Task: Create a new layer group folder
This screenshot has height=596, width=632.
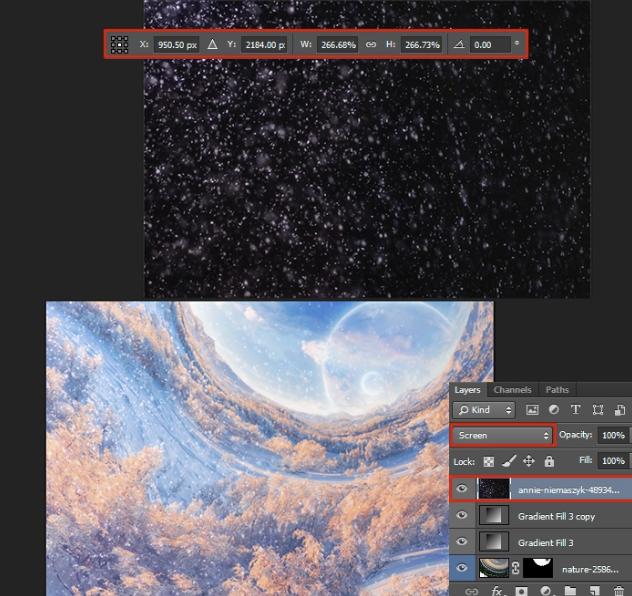Action: 570,591
